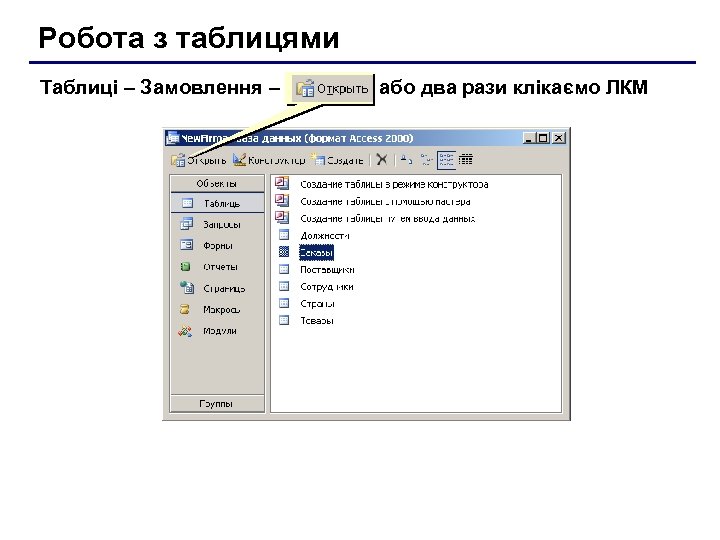Screen dimensions: 720x540
Task: Select the Поставщики table
Action: click(316, 270)
